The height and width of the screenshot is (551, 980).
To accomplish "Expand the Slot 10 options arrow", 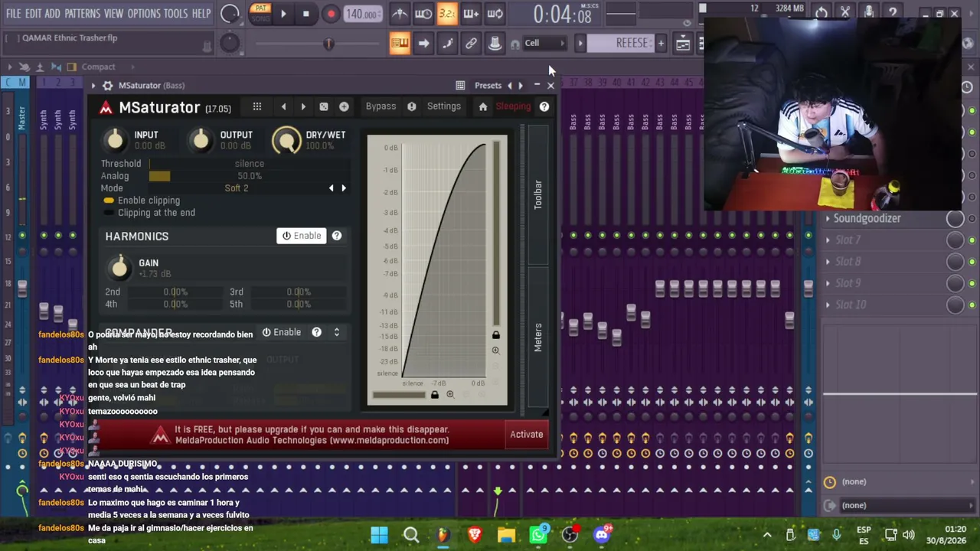I will pos(828,304).
